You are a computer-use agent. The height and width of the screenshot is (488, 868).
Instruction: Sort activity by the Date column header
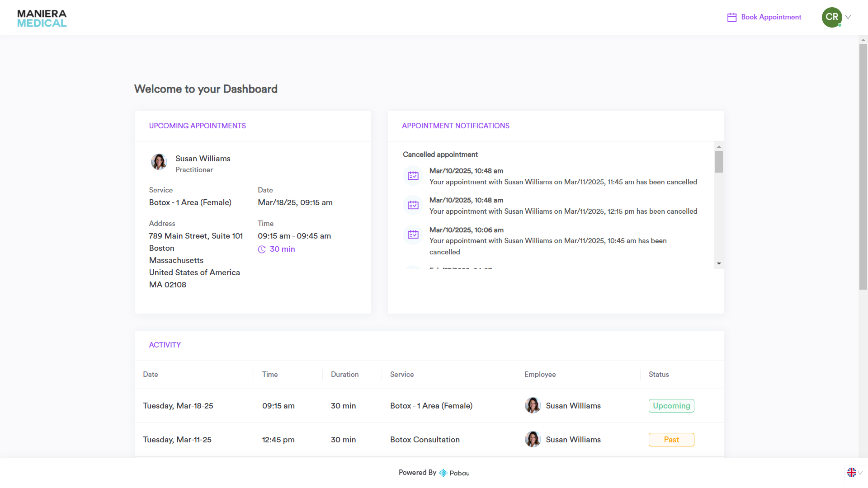151,375
